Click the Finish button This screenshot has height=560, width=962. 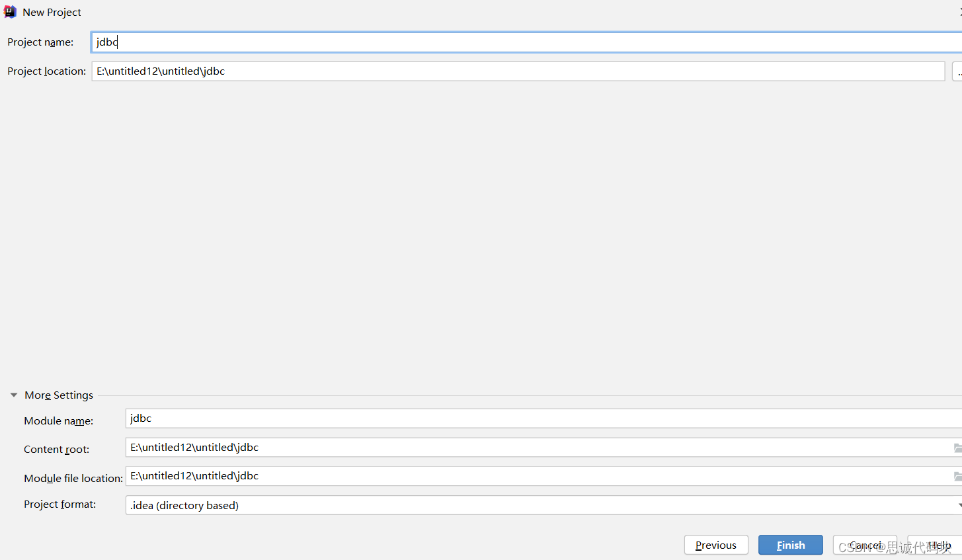click(791, 545)
